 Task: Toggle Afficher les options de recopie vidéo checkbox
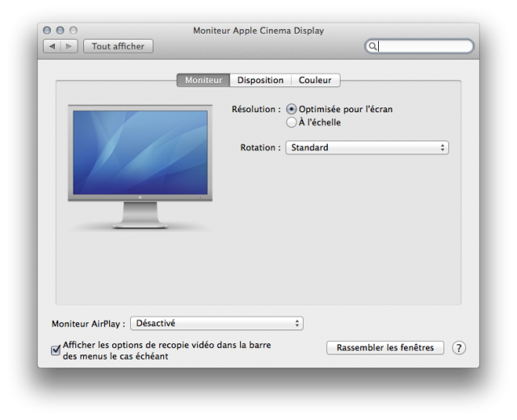click(x=56, y=350)
